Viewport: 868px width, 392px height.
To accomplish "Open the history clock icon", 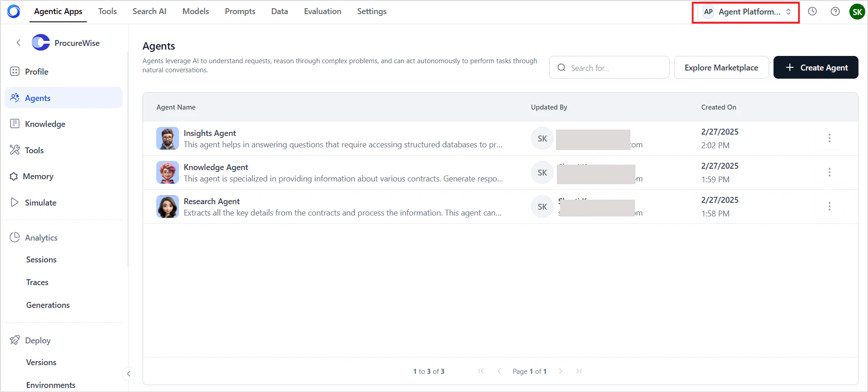I will pos(812,11).
